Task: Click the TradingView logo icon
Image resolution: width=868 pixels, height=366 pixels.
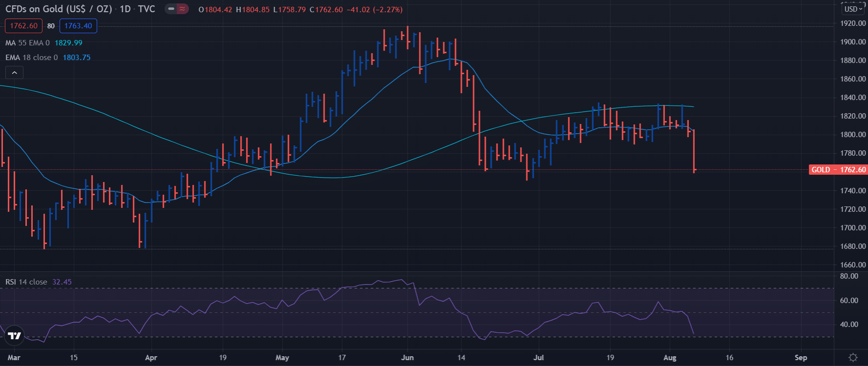Action: pos(14,336)
